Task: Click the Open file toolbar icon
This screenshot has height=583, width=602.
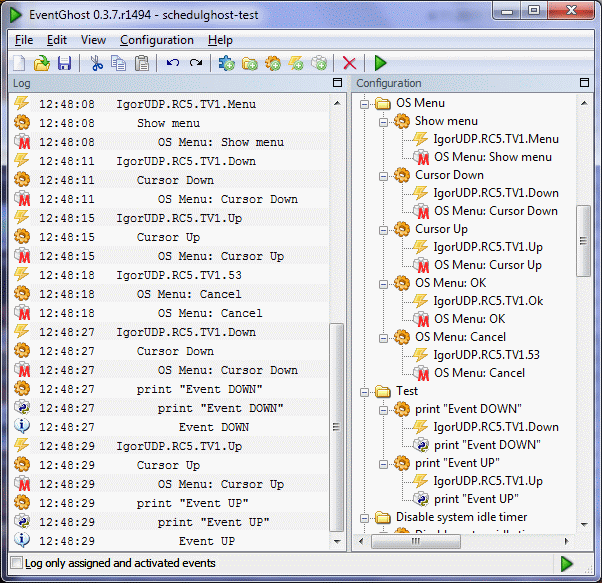Action: point(41,63)
